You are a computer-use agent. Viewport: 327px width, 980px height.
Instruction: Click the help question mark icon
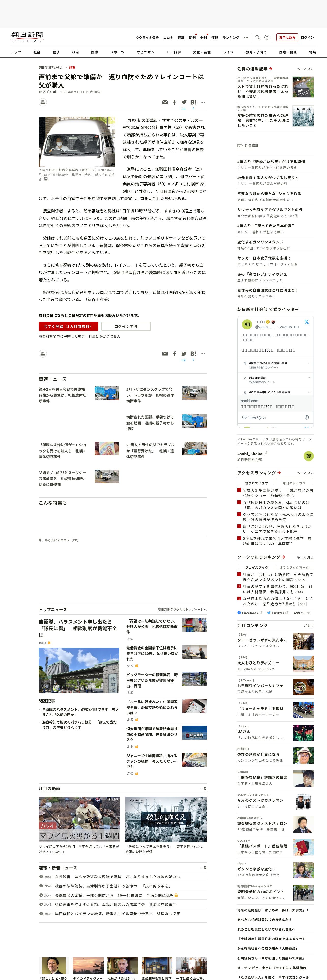(x=267, y=37)
